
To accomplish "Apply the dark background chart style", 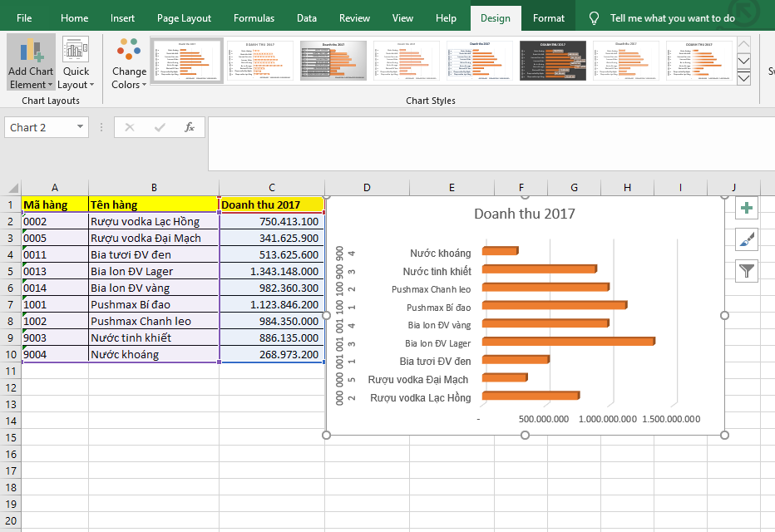I will click(x=553, y=61).
